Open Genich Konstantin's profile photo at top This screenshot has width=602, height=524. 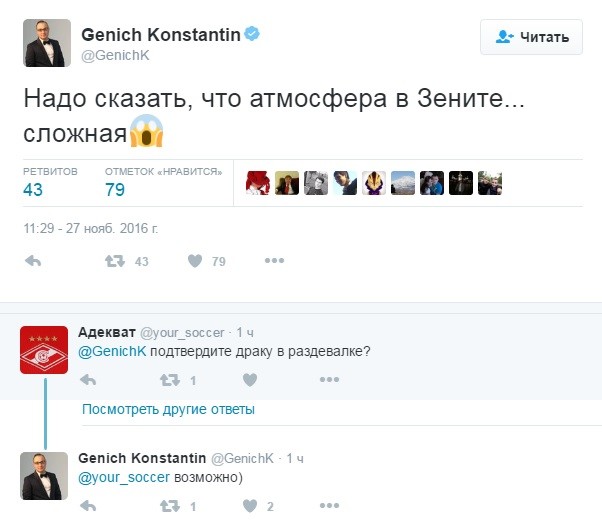coord(47,43)
